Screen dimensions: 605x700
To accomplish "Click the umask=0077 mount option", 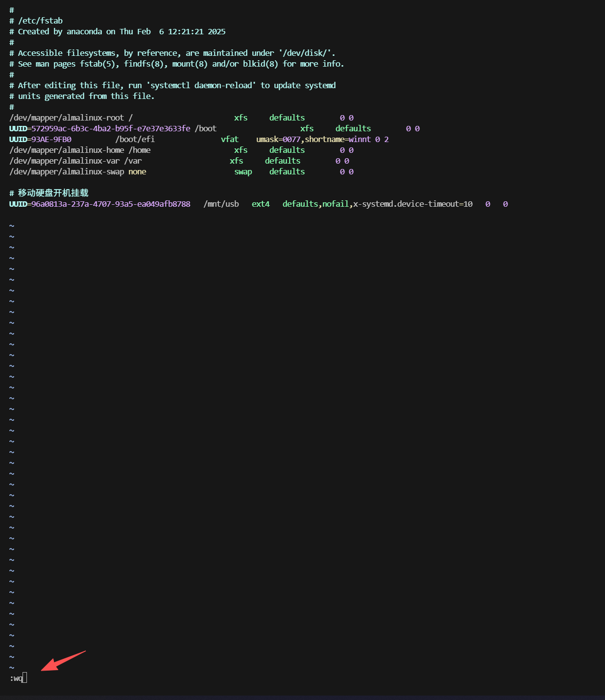I will tap(278, 139).
